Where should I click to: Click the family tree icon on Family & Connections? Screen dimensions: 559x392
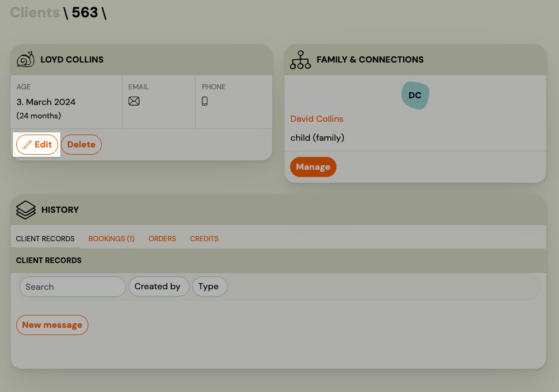pyautogui.click(x=300, y=60)
